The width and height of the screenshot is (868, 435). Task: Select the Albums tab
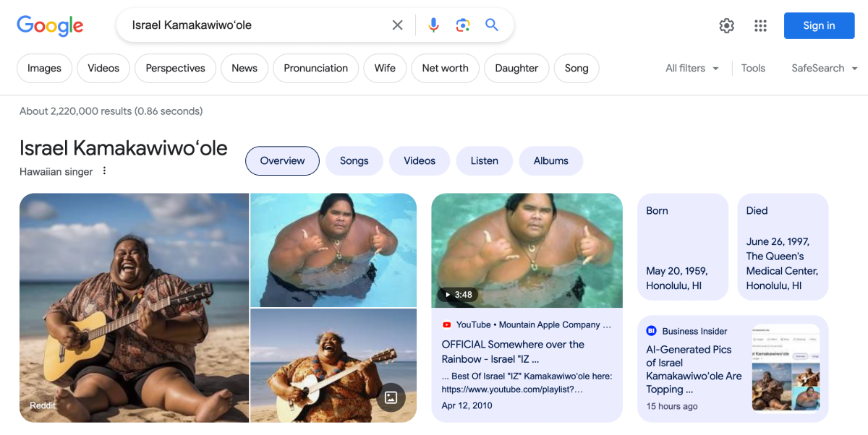pyautogui.click(x=550, y=161)
